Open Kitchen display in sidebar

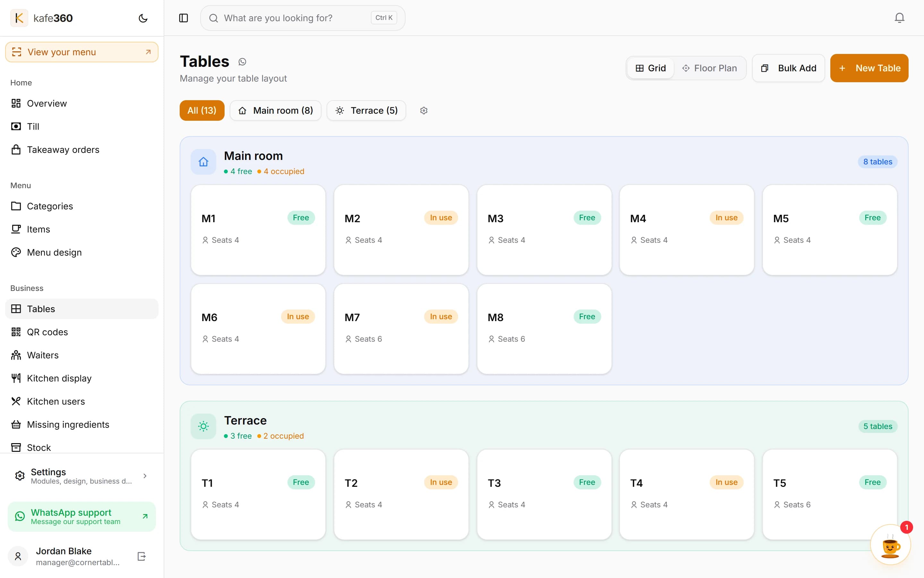click(82, 378)
